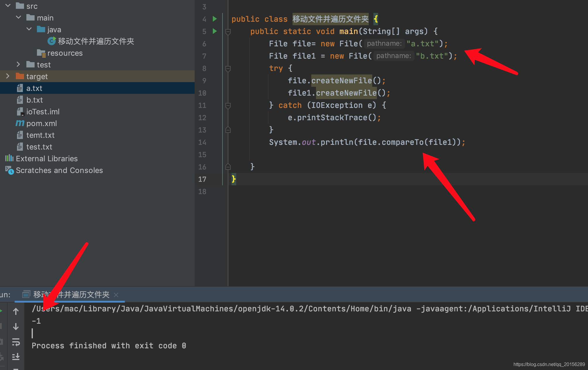Click compareTo in the println statement
588x370 pixels.
coord(402,142)
